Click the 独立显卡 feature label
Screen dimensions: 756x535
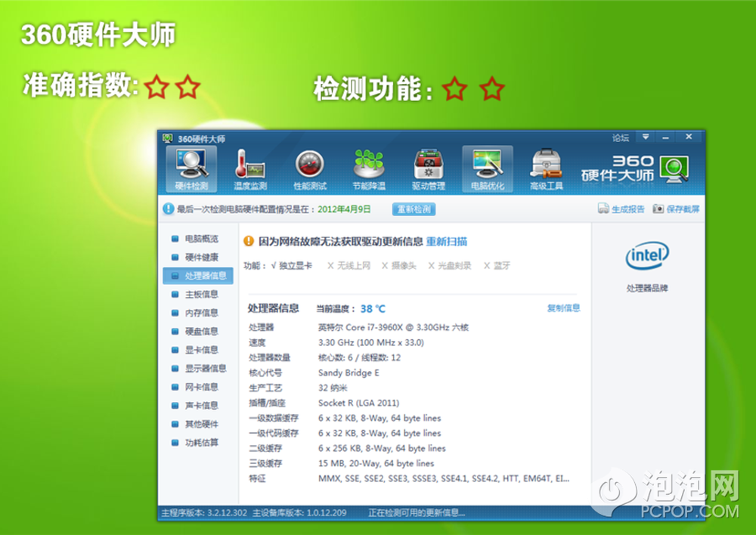point(296,265)
